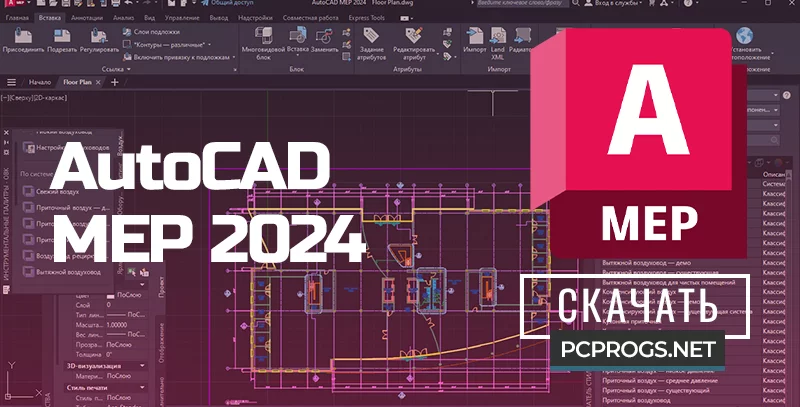Select the Свежий воздух duct tool
Viewport: 800px width, 407px height.
pyautogui.click(x=51, y=192)
